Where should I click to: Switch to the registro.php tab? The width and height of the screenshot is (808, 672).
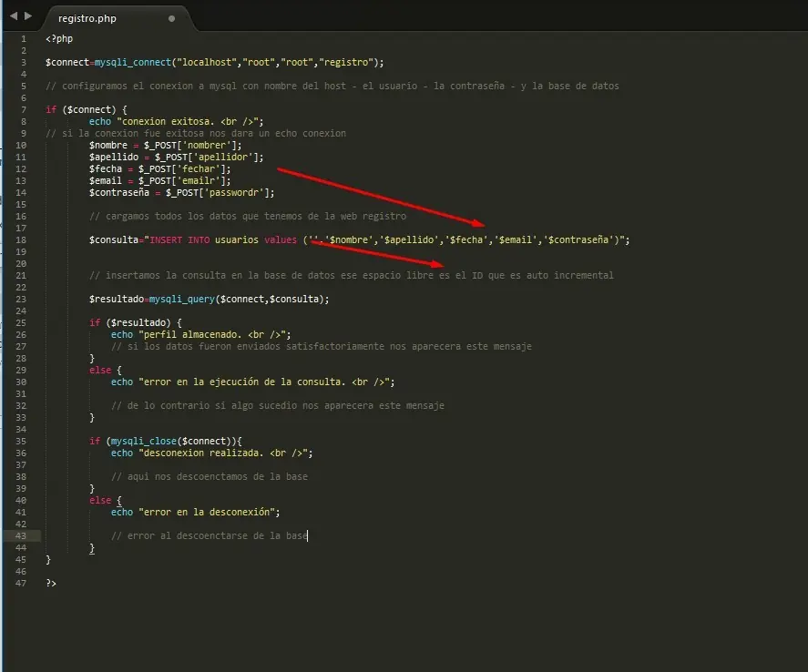point(87,18)
